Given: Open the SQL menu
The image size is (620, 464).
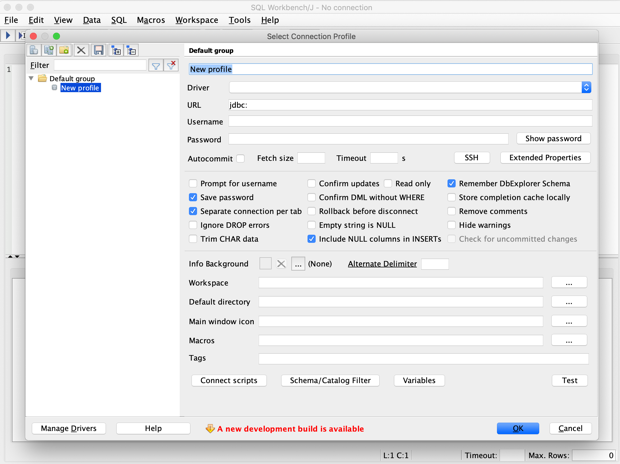Looking at the screenshot, I should [118, 20].
